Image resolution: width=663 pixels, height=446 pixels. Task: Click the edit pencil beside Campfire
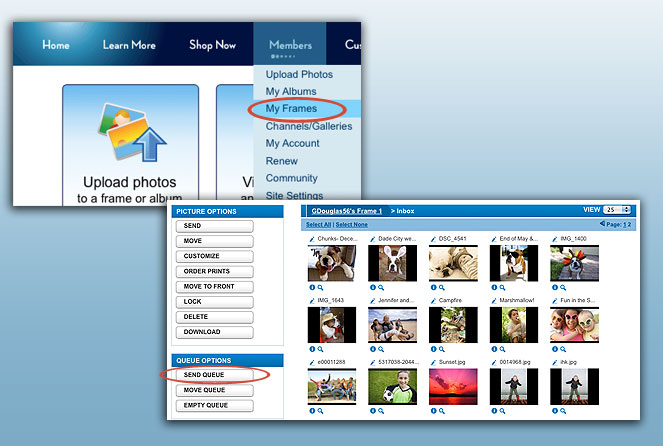(x=433, y=301)
